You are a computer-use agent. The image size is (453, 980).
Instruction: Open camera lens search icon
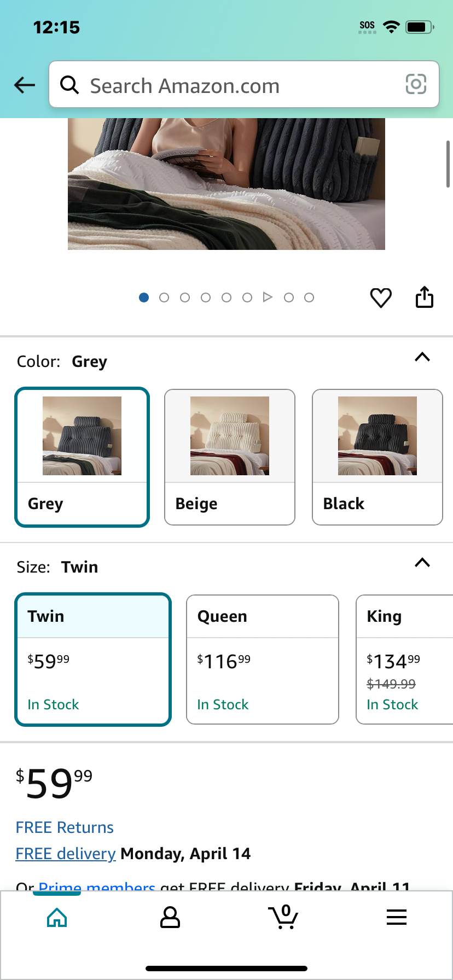pos(416,84)
